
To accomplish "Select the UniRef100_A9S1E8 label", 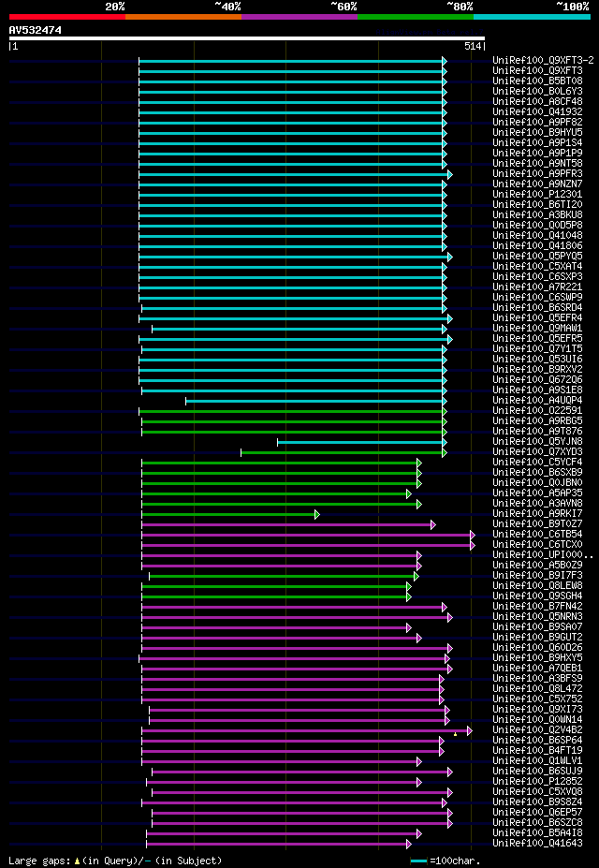I will pos(537,390).
